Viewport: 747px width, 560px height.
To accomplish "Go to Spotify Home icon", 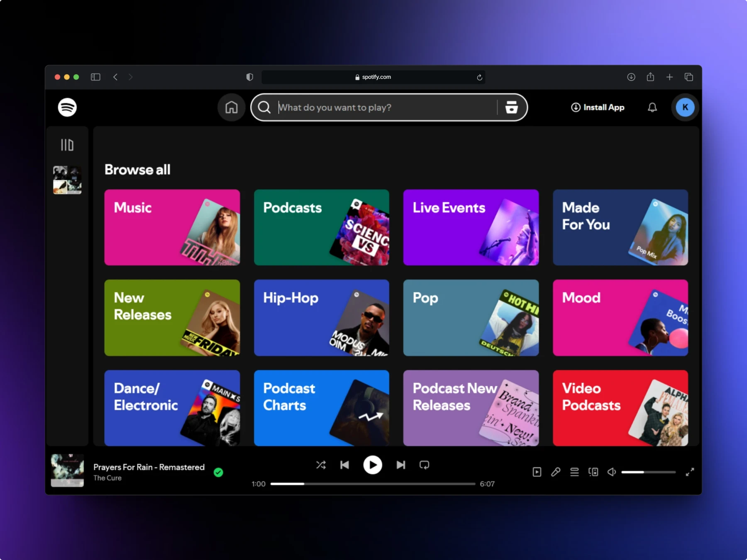I will [x=232, y=107].
